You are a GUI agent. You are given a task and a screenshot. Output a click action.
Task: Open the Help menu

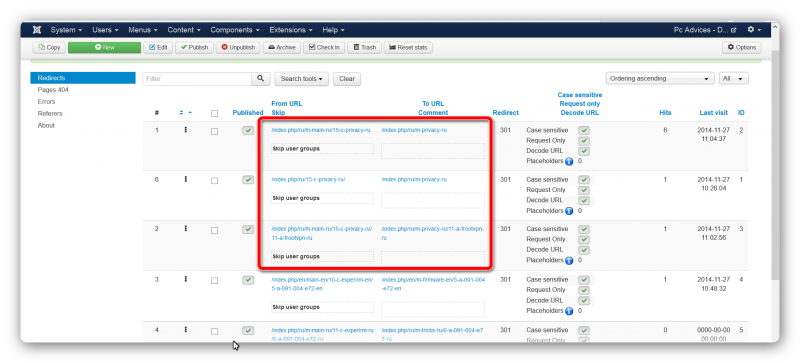click(334, 30)
